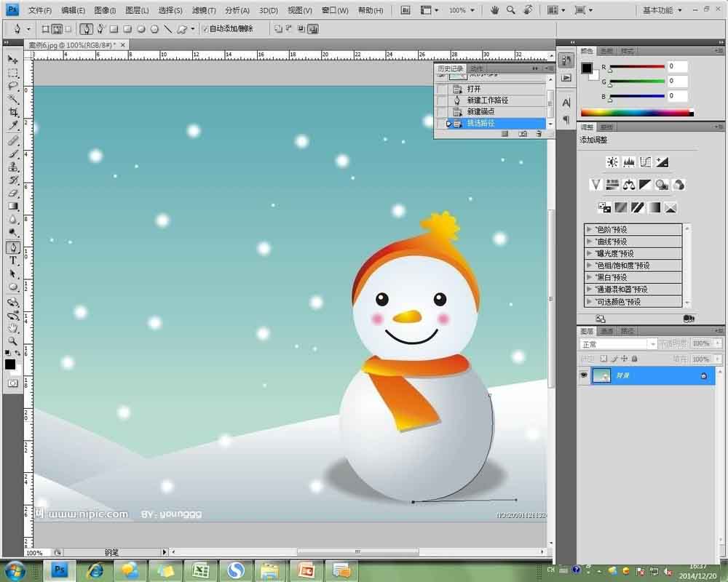Expand the "曲线"预设 list
The image size is (728, 582).
tap(588, 242)
